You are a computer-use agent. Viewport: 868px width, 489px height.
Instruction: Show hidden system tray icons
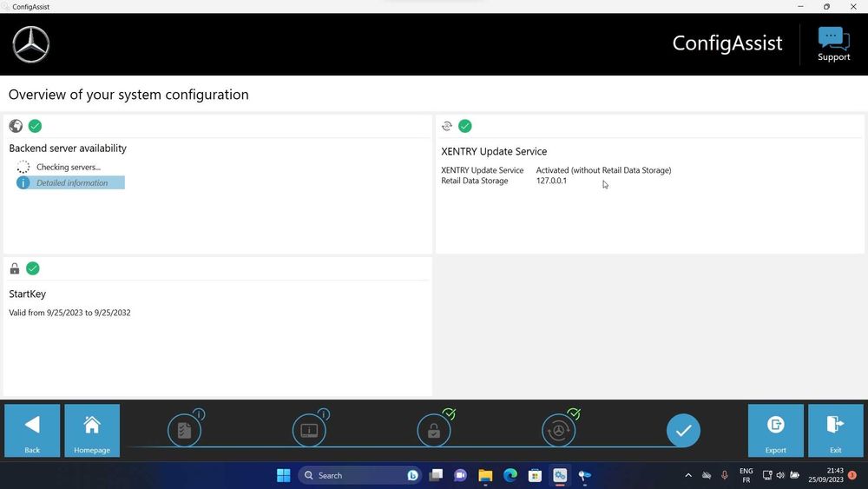coord(688,475)
